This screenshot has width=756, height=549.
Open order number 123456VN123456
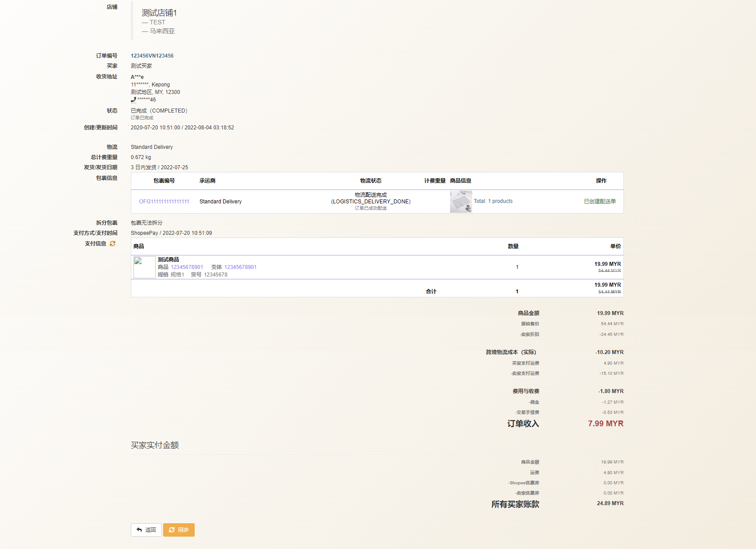[152, 56]
